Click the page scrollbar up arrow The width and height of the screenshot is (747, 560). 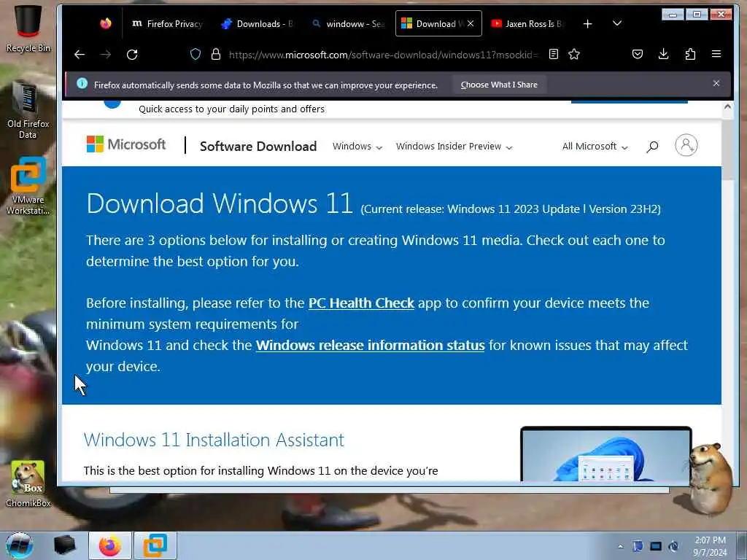coord(727,106)
